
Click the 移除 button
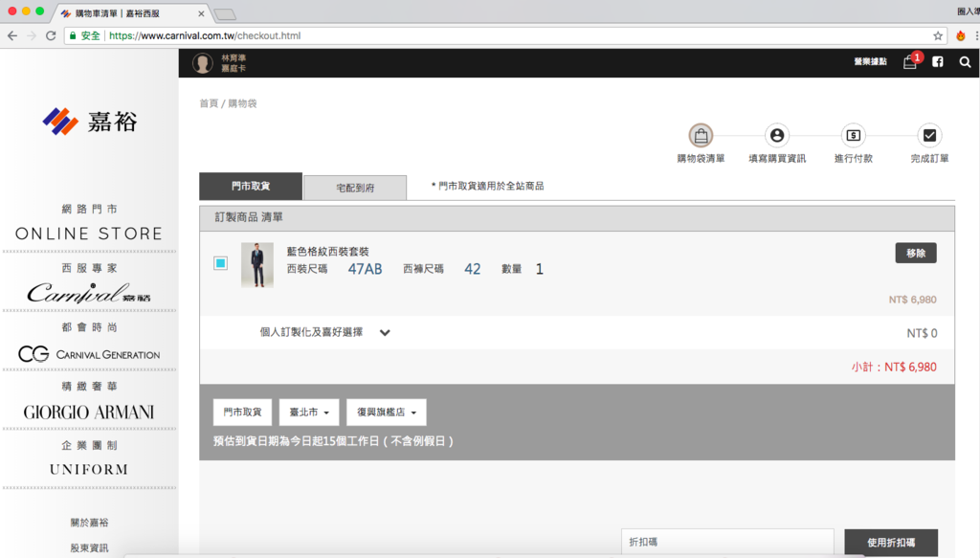tap(916, 253)
